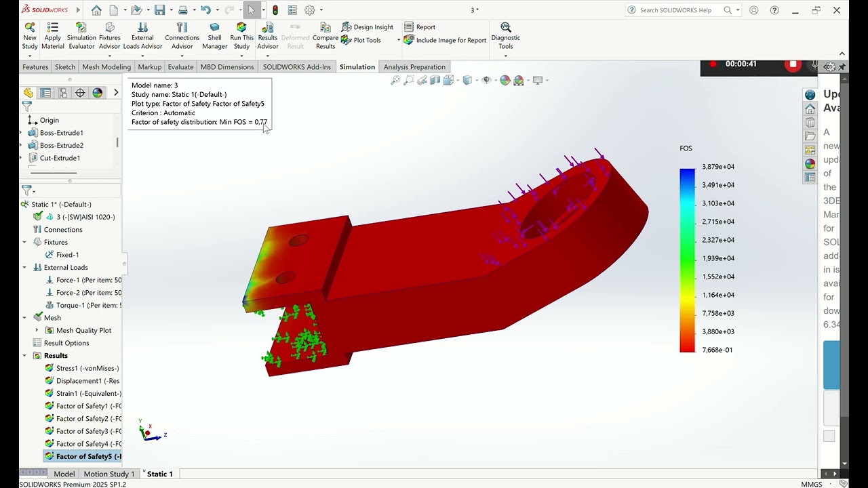Select the FeatureManager design tree tab
The width and height of the screenshot is (868, 488).
[x=28, y=93]
